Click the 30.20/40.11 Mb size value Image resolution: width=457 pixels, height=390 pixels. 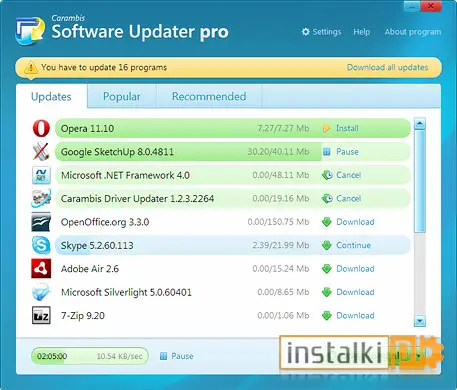278,152
